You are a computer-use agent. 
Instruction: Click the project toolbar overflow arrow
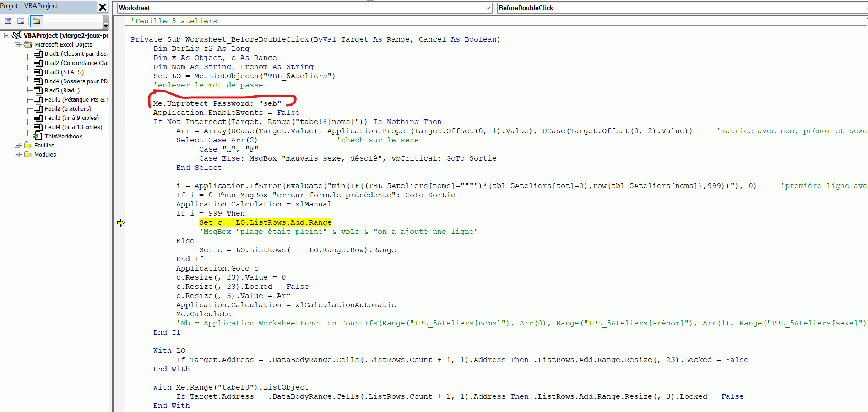[106, 25]
